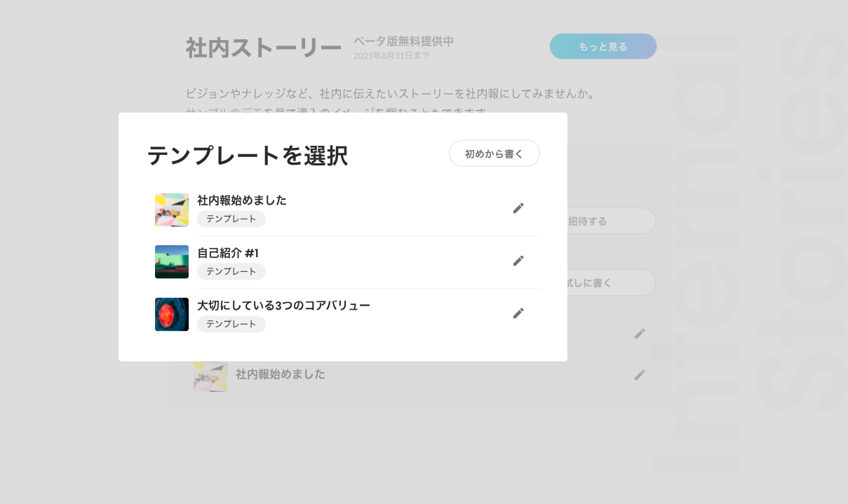Screen dimensions: 848x504
Task: Choose the 自己紹介 #1 template title
Action: (228, 253)
